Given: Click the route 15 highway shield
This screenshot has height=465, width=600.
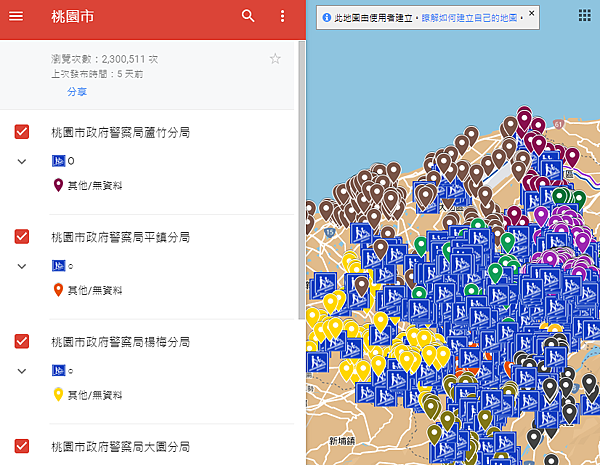Looking at the screenshot, I should click(330, 232).
